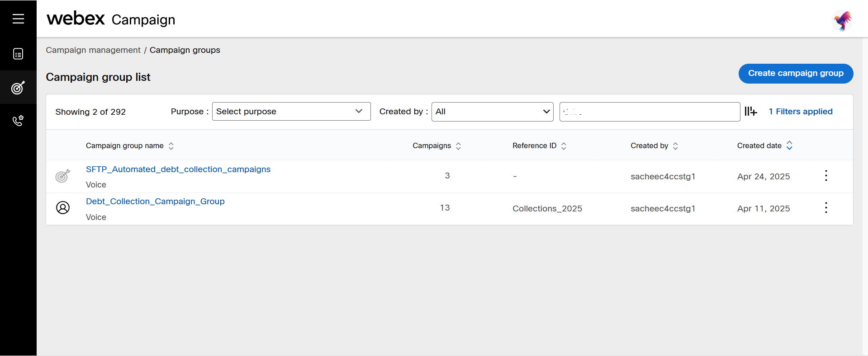Open Debt_Collection_Campaign_Group link
This screenshot has width=868, height=356.
(155, 201)
